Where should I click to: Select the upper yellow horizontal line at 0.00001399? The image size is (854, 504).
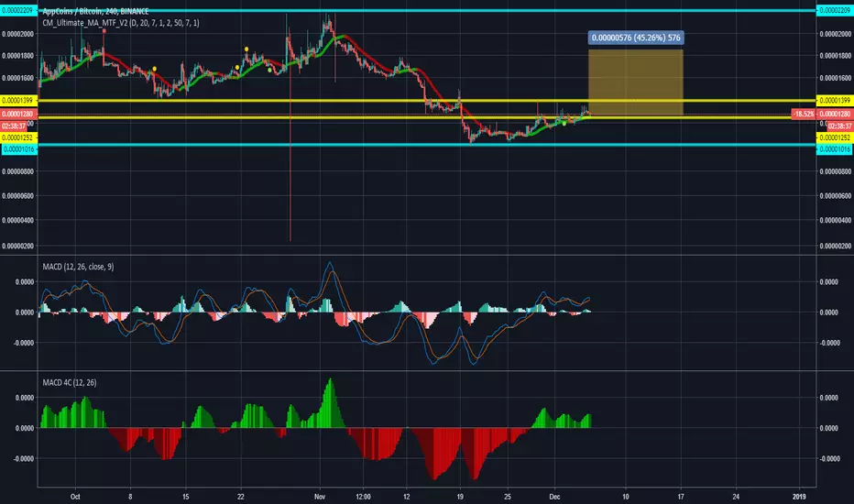(426, 101)
